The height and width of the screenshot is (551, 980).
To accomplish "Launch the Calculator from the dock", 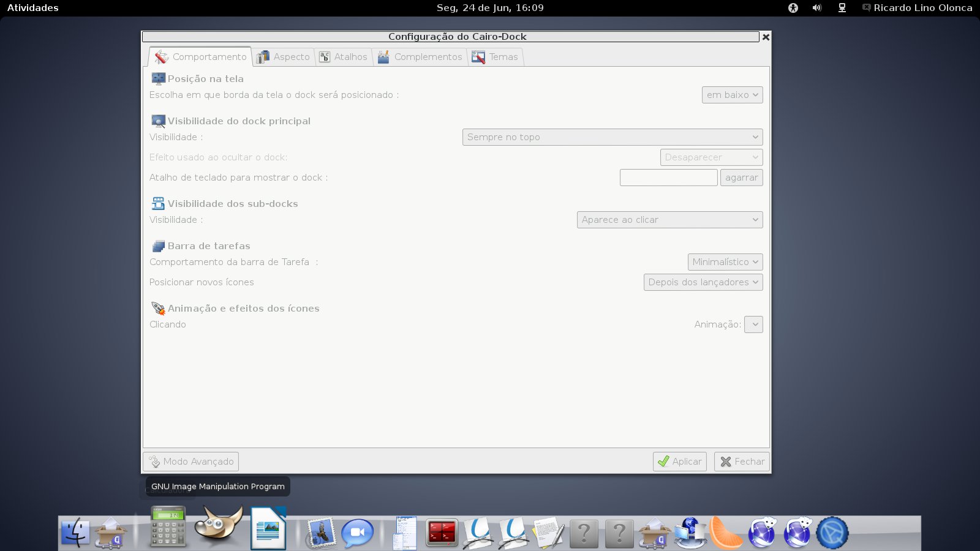I will (x=168, y=527).
